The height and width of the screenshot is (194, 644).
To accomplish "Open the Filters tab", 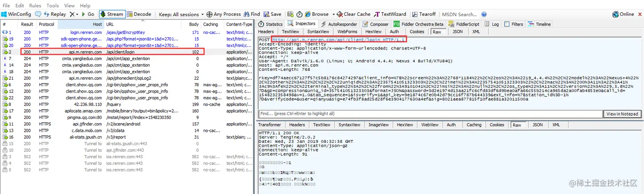I will point(513,24).
